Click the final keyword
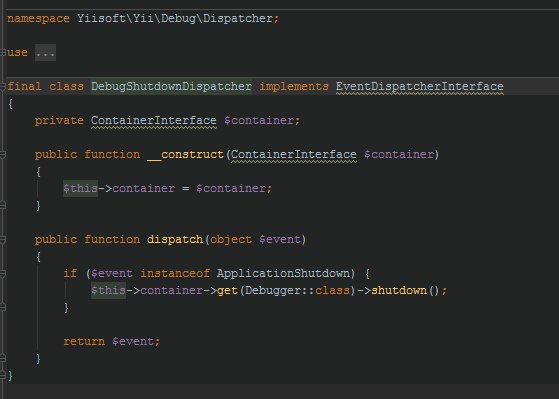Viewport: 559px width, 399px height. pyautogui.click(x=24, y=86)
